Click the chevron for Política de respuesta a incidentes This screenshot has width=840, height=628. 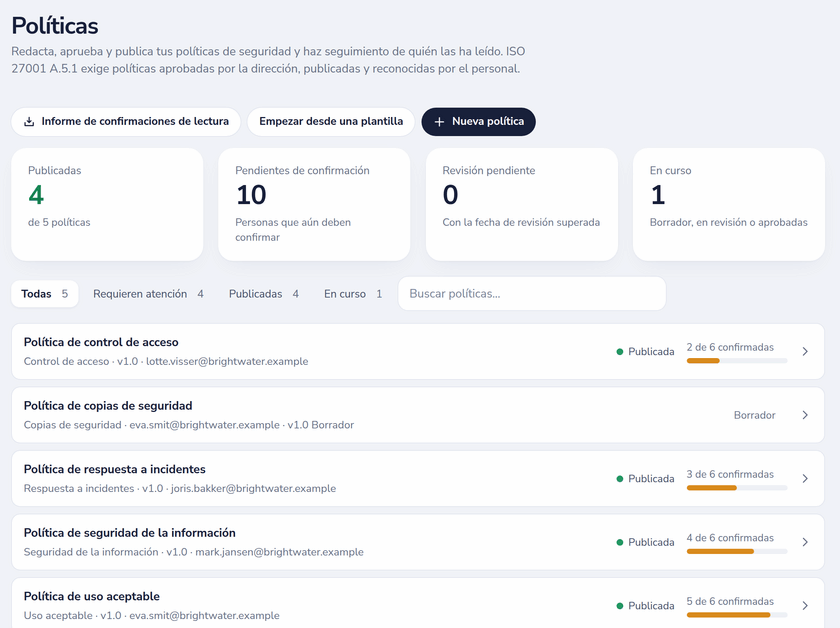pos(805,479)
